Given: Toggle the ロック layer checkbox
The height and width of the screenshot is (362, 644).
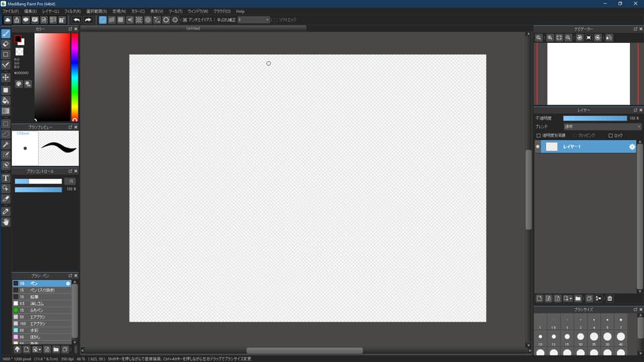Looking at the screenshot, I should pyautogui.click(x=610, y=135).
